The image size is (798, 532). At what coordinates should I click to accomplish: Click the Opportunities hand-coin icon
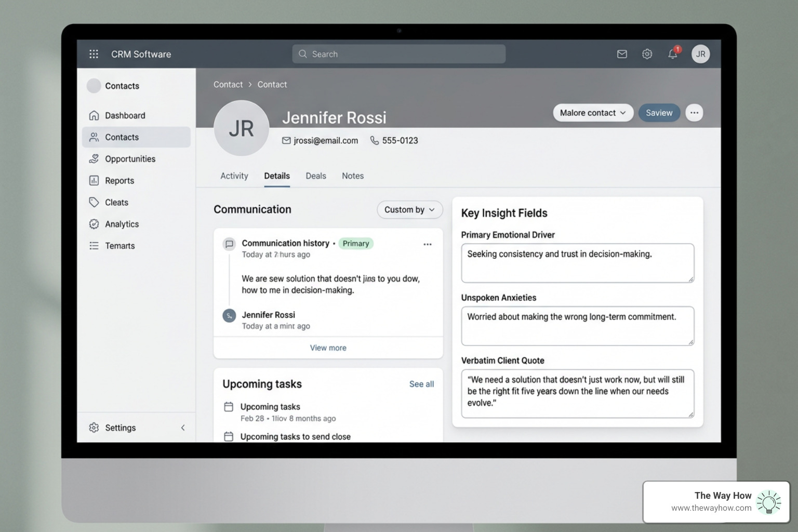tap(94, 159)
